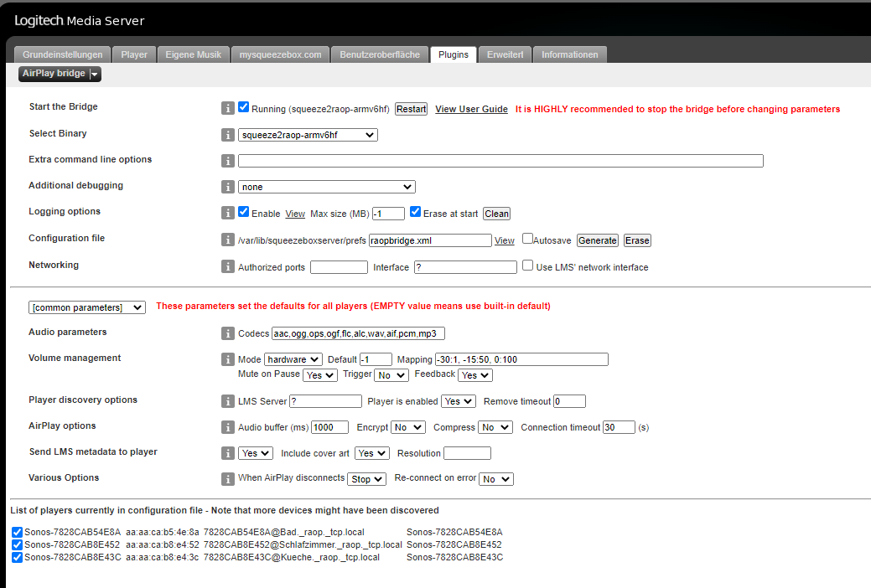Click the Codecs input field
The image size is (871, 588).
(358, 333)
